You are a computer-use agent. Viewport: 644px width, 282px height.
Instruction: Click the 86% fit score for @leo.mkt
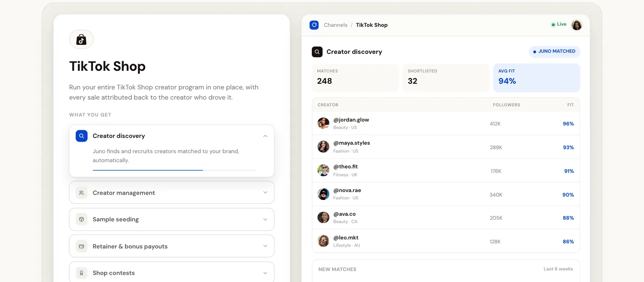(568, 242)
